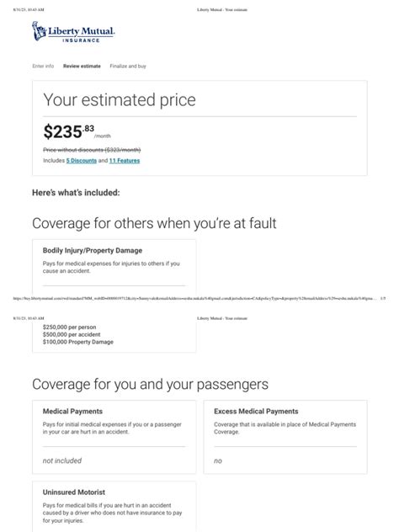Click the 'no' Excess Medical value

coord(218,460)
